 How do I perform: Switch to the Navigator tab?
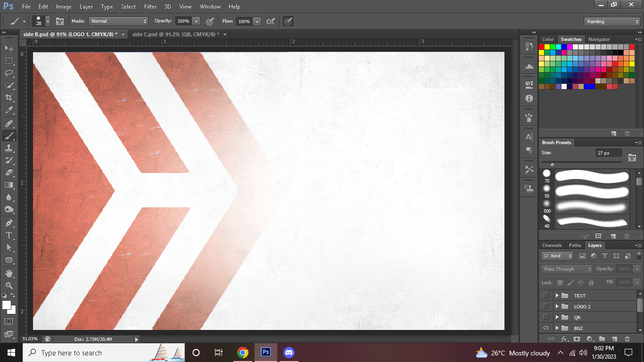pos(599,39)
